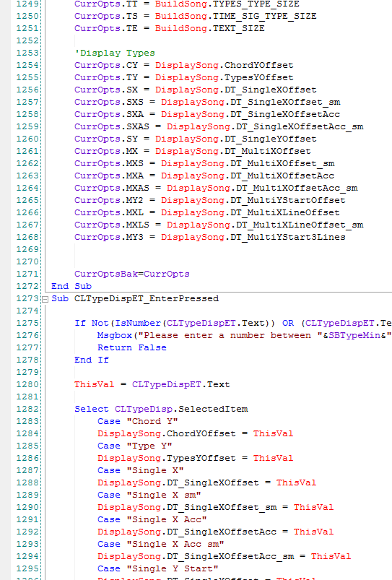Click DT_SingleXOffset_sm on line 1257
Image resolution: width=392 pixels, height=580 pixels.
coord(285,102)
